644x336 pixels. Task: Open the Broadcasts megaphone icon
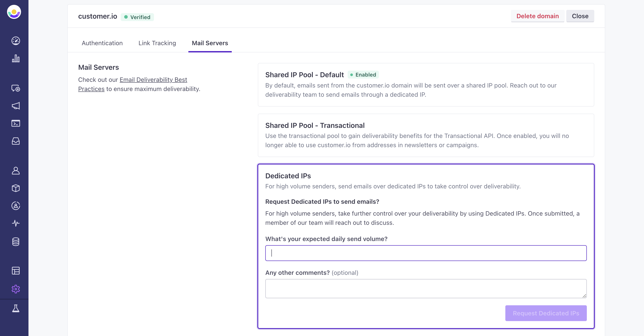16,106
